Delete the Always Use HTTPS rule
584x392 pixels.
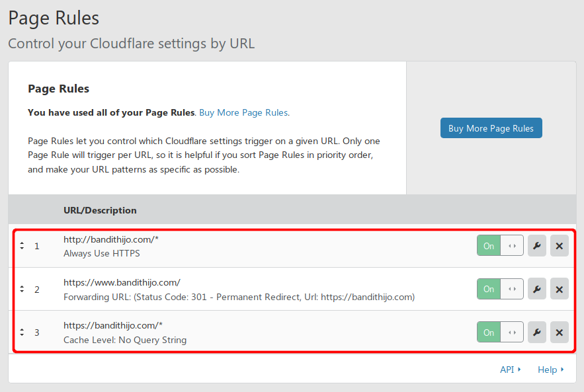pos(559,246)
